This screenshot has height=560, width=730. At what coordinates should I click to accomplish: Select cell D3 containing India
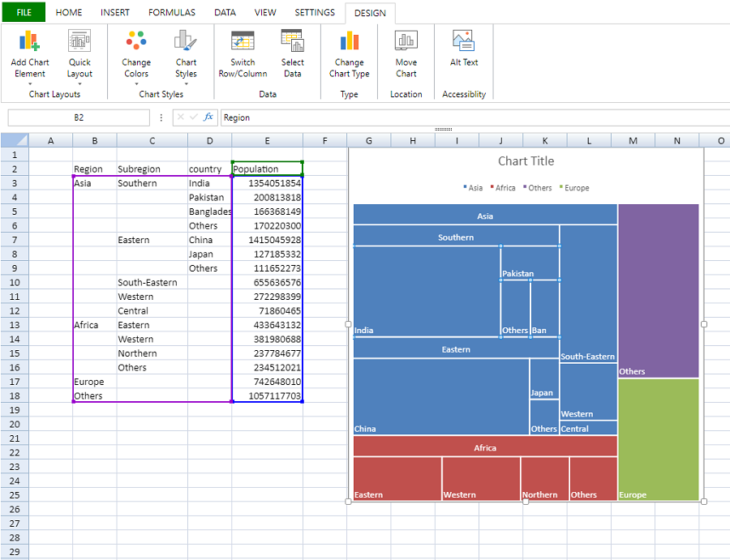coord(209,183)
